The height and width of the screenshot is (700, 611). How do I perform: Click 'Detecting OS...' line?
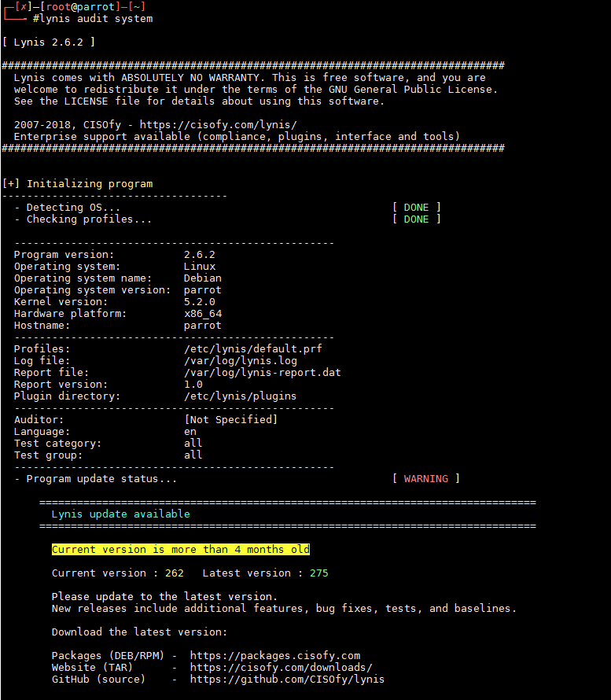point(73,208)
